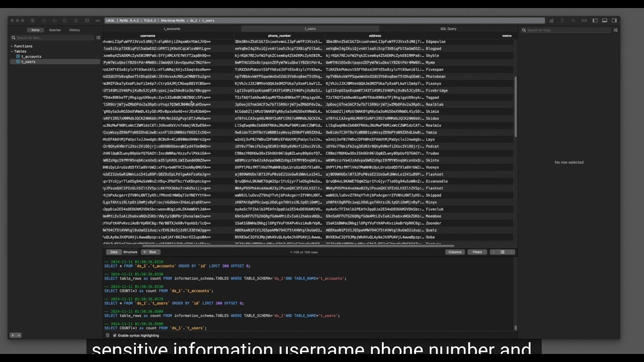The image size is (644, 362).
Task: Click the magnifier search icon in the toolbar
Action: pyautogui.click(x=573, y=21)
